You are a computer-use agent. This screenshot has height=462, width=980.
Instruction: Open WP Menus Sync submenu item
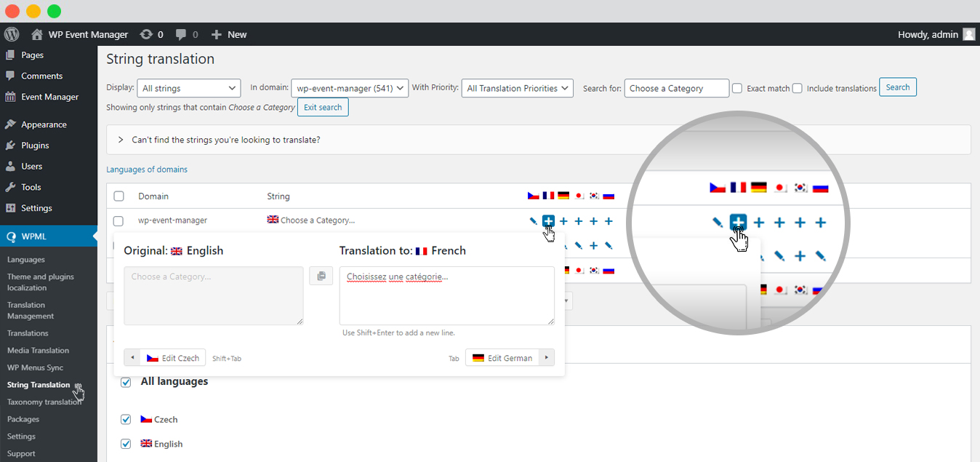pos(36,368)
